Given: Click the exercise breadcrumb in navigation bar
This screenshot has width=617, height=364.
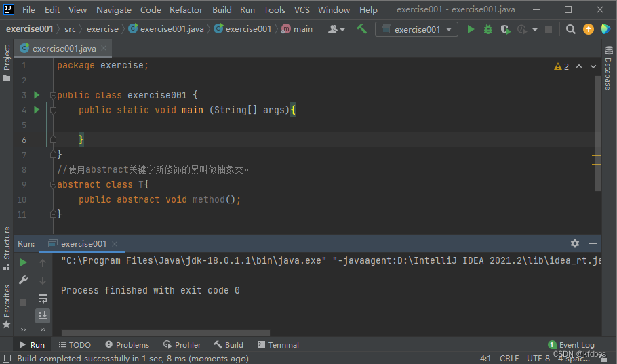Looking at the screenshot, I should [x=102, y=29].
